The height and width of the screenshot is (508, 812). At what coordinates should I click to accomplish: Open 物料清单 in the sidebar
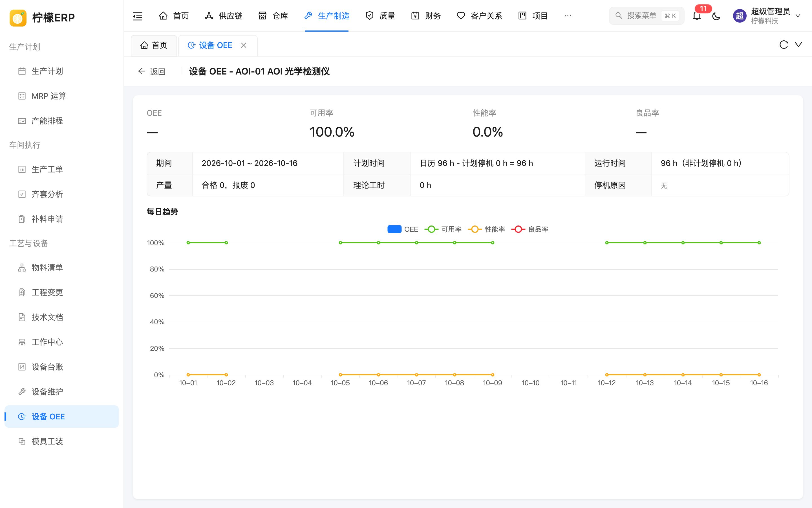tap(62, 268)
